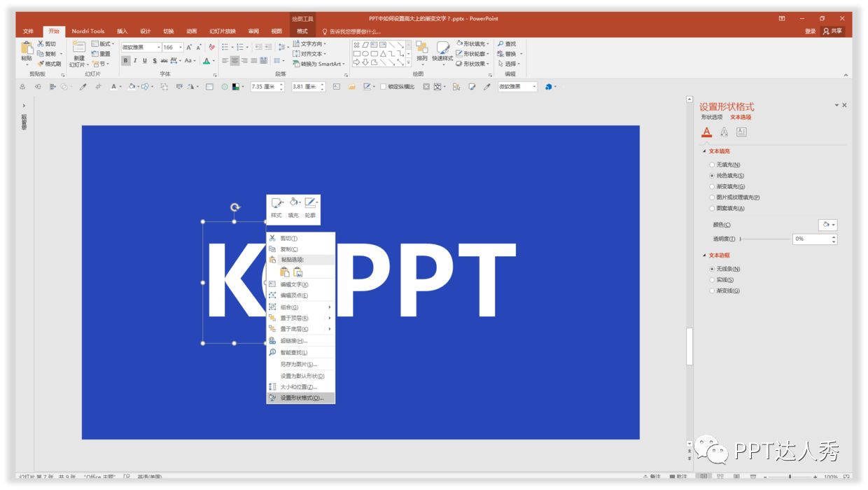Click the 快速样式 quick styles icon
Screen dimensions: 868x490
tap(442, 48)
